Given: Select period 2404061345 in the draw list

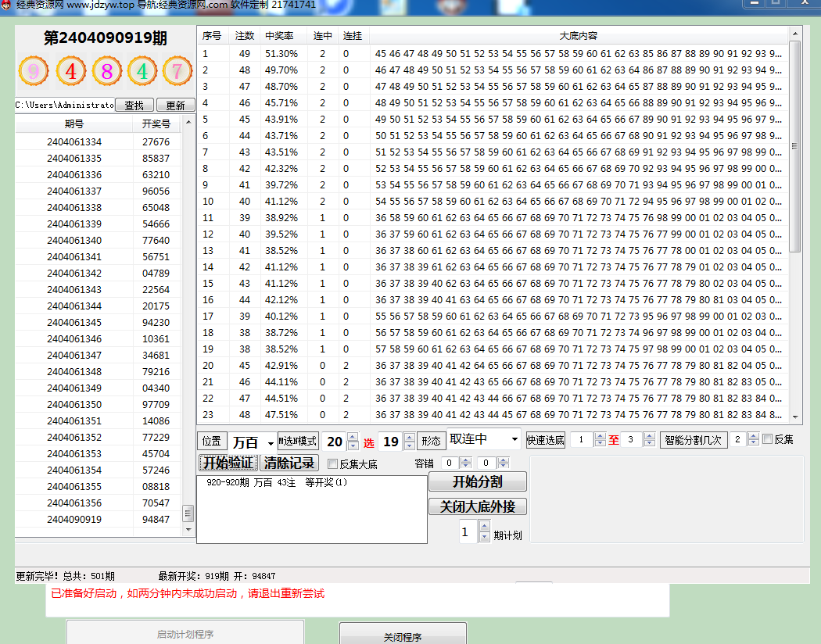Looking at the screenshot, I should (x=74, y=322).
